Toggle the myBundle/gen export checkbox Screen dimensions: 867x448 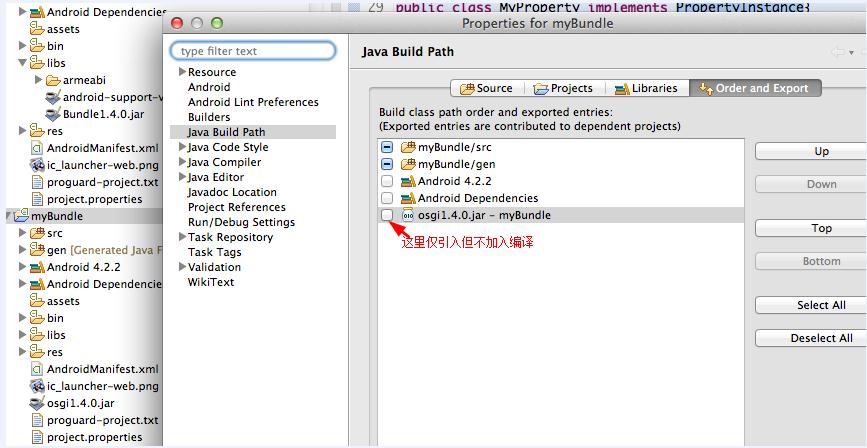(x=387, y=164)
